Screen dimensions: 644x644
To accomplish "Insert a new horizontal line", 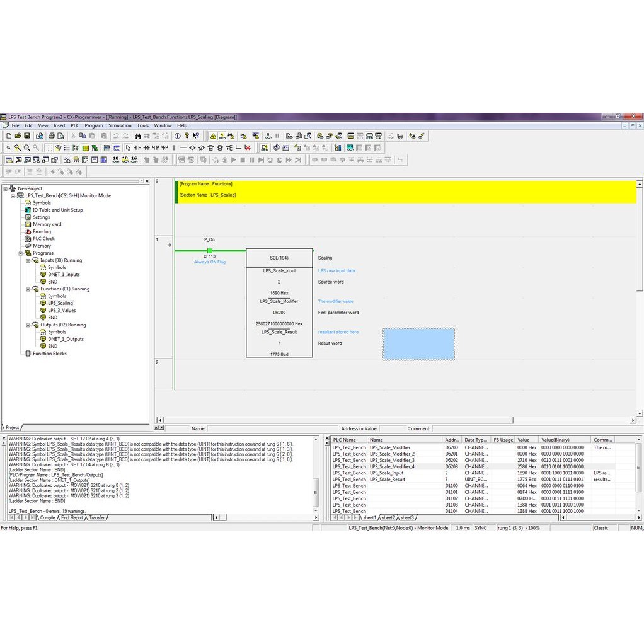I will 183,148.
